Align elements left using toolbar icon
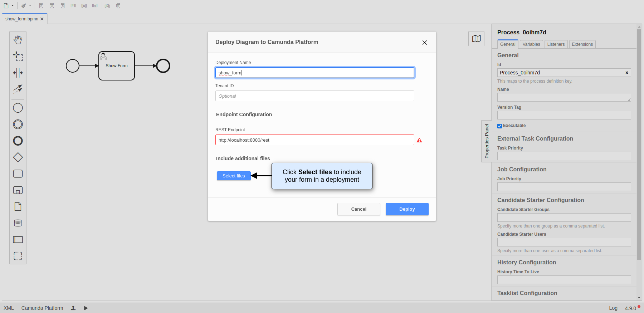The height and width of the screenshot is (313, 644). point(41,6)
